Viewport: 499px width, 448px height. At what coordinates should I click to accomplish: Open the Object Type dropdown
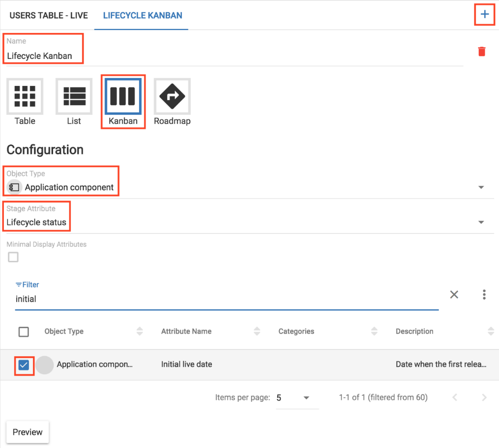481,187
